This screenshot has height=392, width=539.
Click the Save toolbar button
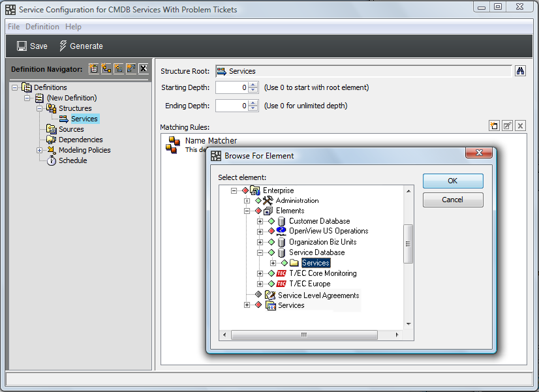(32, 46)
